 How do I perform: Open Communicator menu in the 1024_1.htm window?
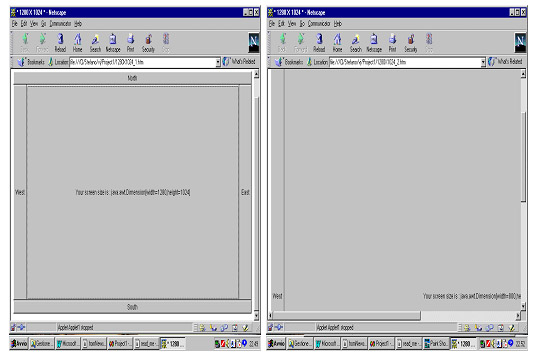(60, 24)
